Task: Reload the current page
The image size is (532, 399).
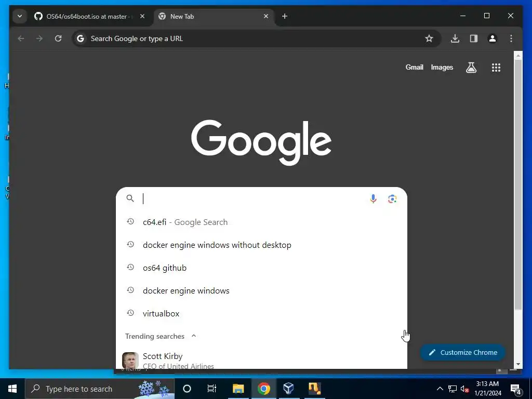Action: pos(58,38)
